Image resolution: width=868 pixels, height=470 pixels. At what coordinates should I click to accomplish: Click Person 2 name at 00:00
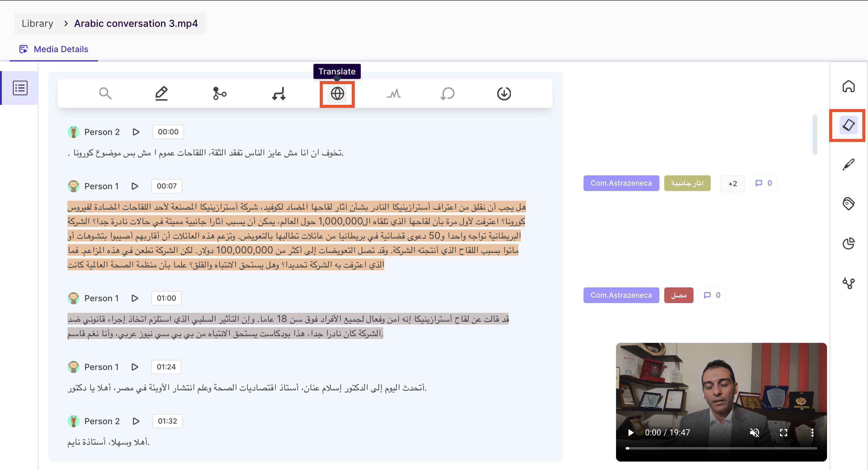102,132
